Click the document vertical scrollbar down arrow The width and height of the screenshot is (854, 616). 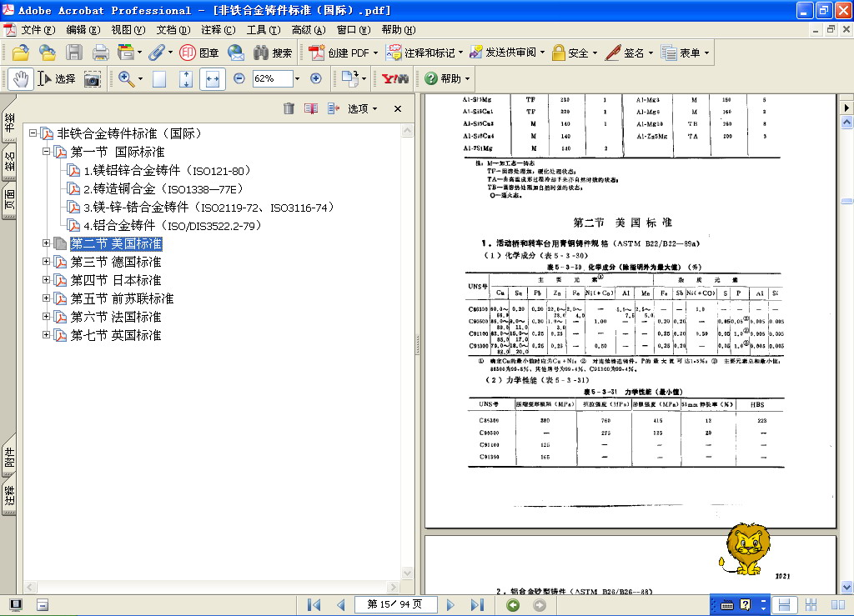846,587
